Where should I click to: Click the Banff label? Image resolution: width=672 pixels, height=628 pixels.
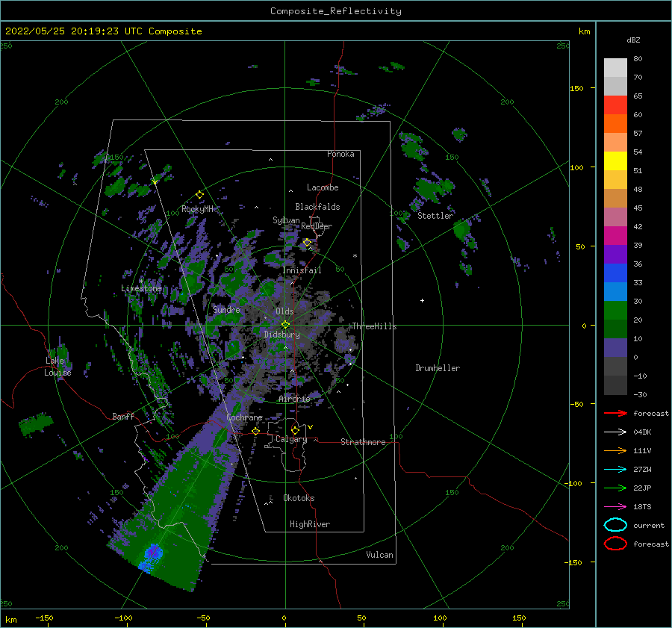(123, 417)
